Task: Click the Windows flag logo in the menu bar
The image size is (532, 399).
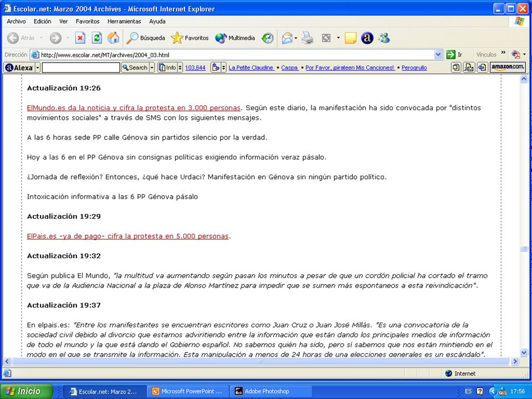Action: tap(519, 22)
